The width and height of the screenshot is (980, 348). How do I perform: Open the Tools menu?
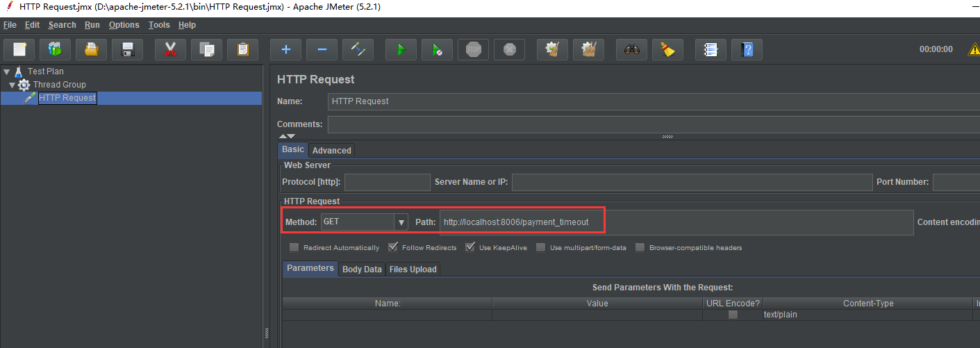(x=158, y=25)
